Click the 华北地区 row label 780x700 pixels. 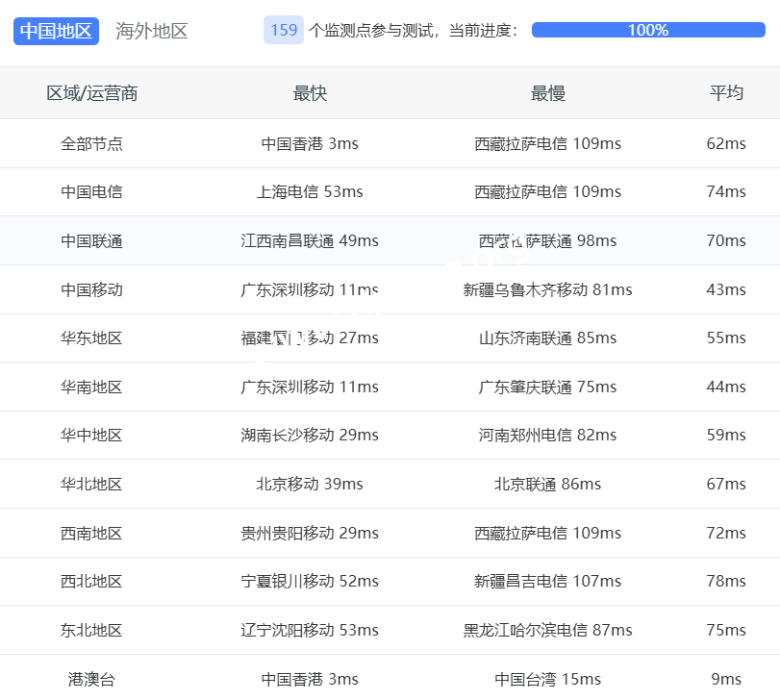point(92,484)
